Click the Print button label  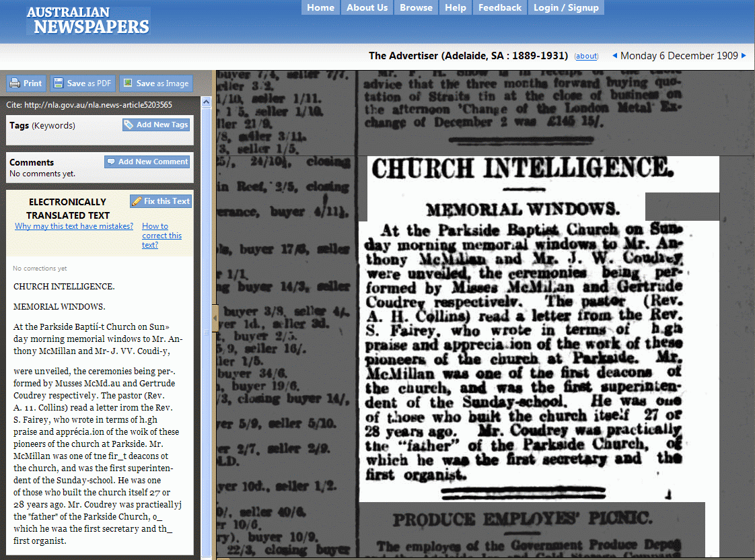tap(33, 83)
